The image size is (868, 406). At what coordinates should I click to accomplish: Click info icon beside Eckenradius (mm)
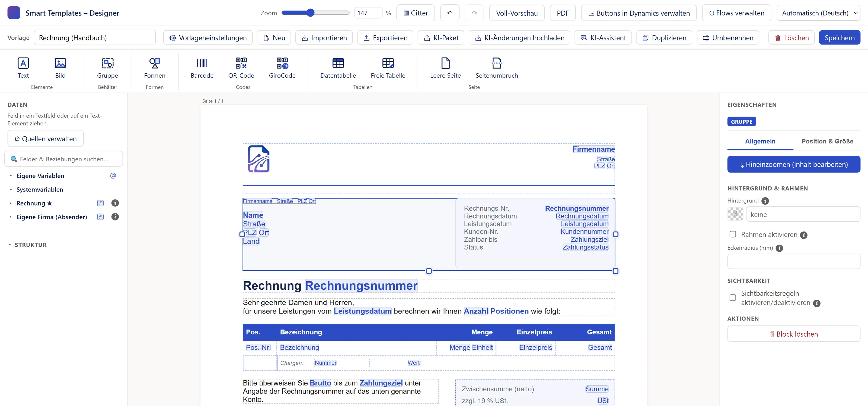[x=779, y=248]
